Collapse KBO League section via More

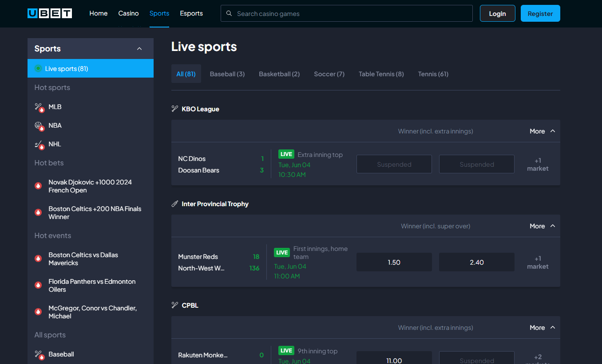[543, 131]
